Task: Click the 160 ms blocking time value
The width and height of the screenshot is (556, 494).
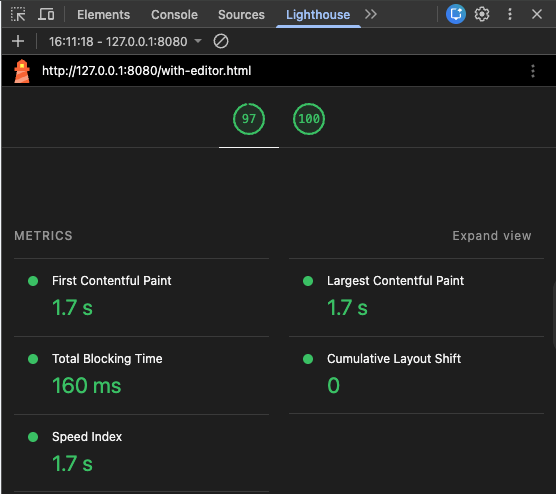Action: tap(87, 385)
